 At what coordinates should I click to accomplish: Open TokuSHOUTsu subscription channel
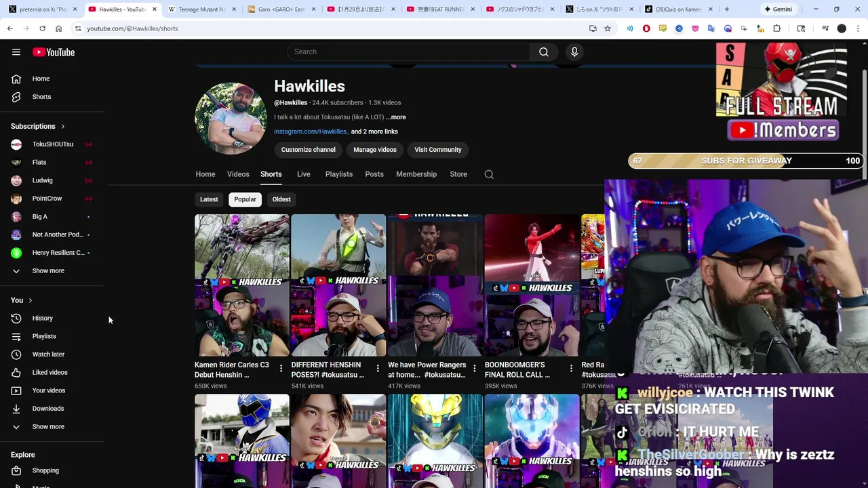tap(52, 144)
